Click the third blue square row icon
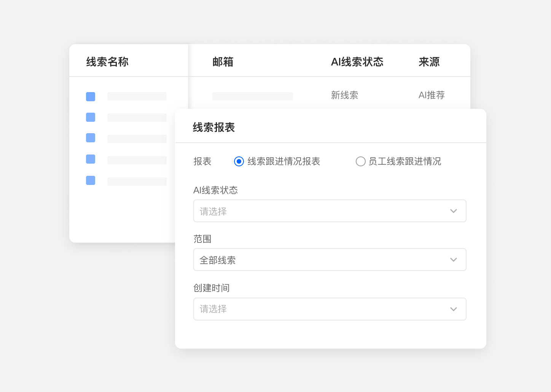This screenshot has width=551, height=392. click(91, 138)
